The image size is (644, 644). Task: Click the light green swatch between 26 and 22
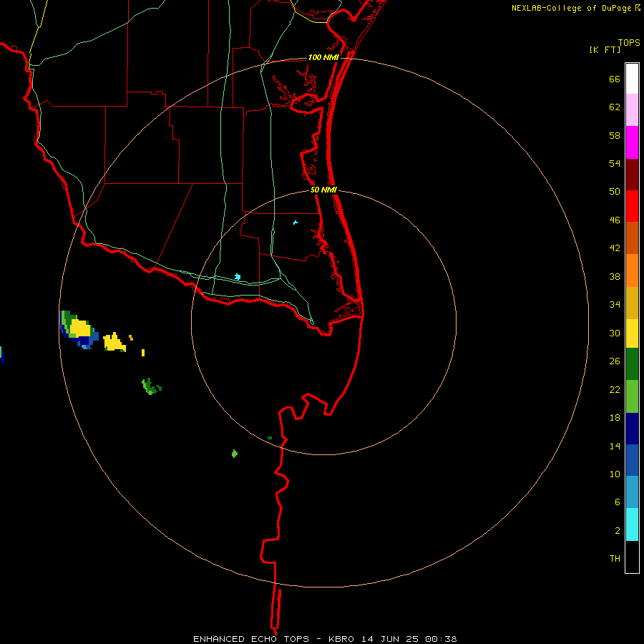tap(632, 396)
